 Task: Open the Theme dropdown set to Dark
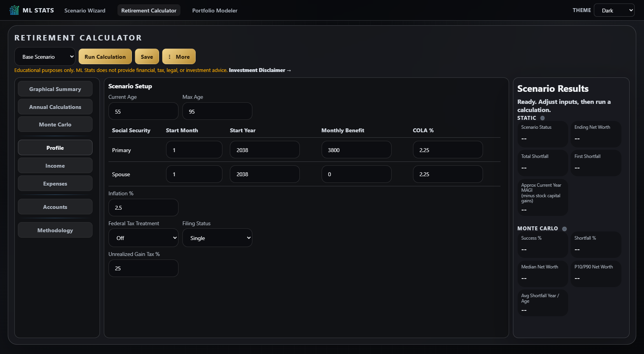click(614, 11)
